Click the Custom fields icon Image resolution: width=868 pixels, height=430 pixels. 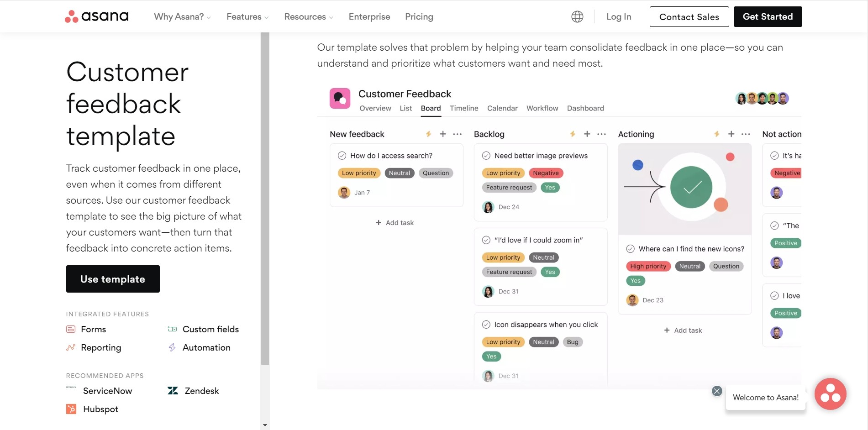[x=172, y=329]
